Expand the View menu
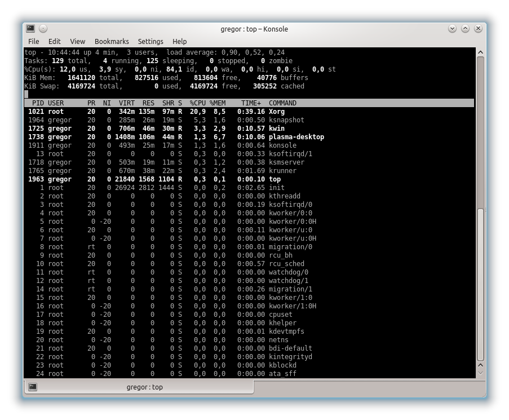The width and height of the screenshot is (509, 420). (77, 41)
